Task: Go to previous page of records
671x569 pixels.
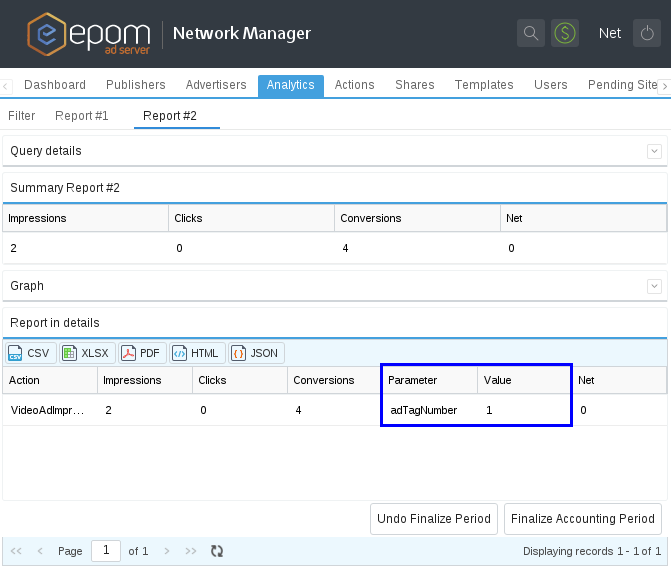Action: 40,551
